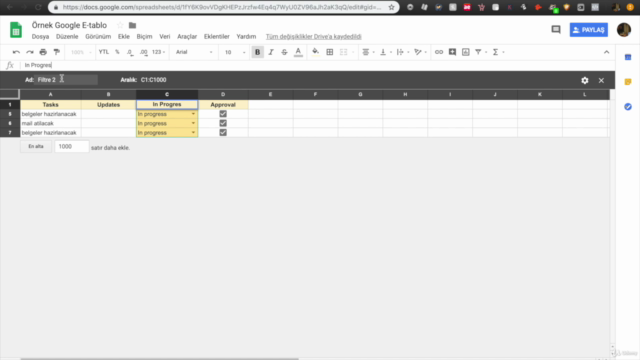Open the Yardım menu
The height and width of the screenshot is (360, 640).
[246, 36]
